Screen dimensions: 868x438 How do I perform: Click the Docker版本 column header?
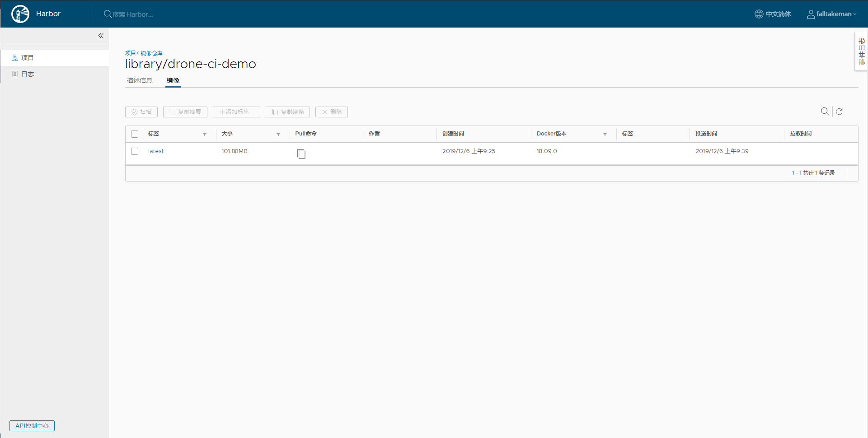coord(552,134)
